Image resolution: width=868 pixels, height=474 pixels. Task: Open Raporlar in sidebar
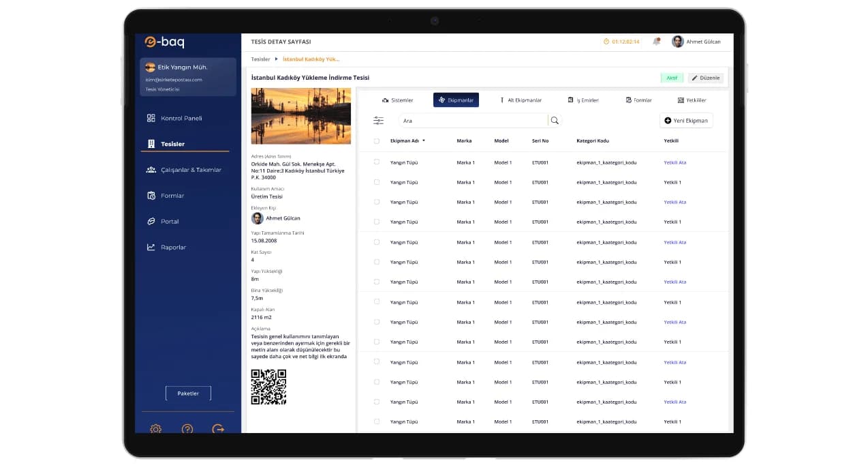(x=173, y=248)
